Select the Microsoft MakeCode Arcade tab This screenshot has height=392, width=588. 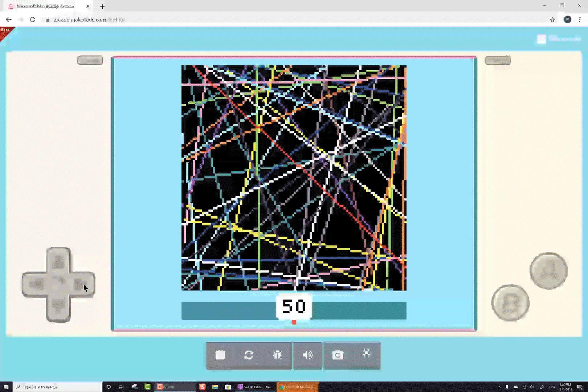(x=44, y=6)
